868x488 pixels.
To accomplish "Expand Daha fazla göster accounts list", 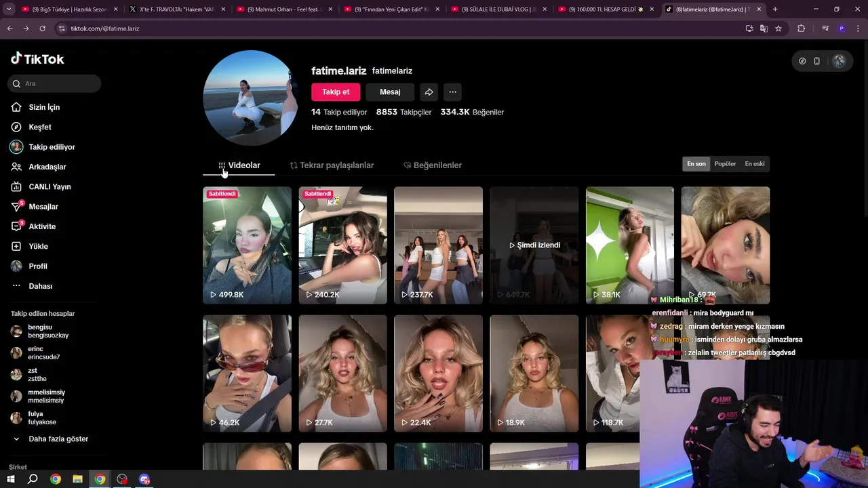I will point(52,439).
